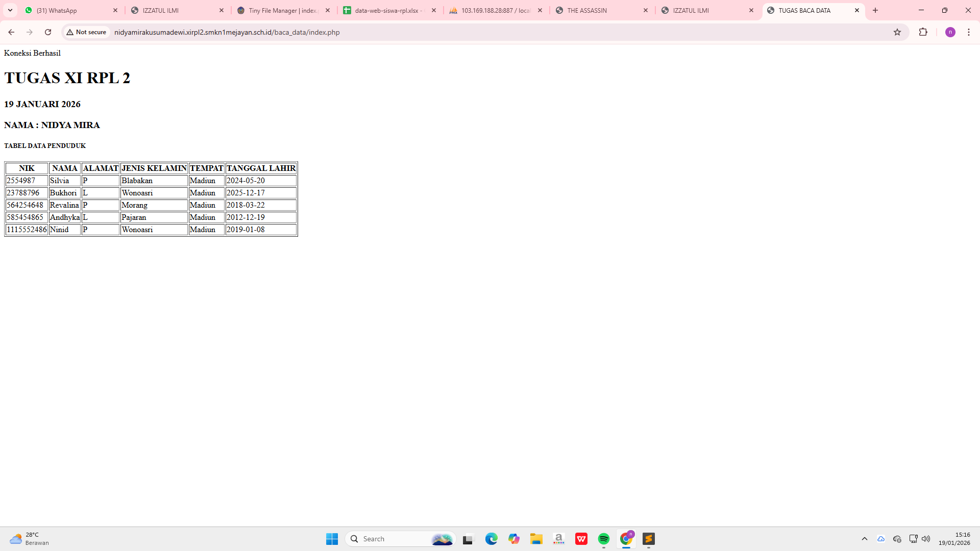Open the weather widget showing 28°C
Image resolution: width=980 pixels, height=551 pixels.
30,539
